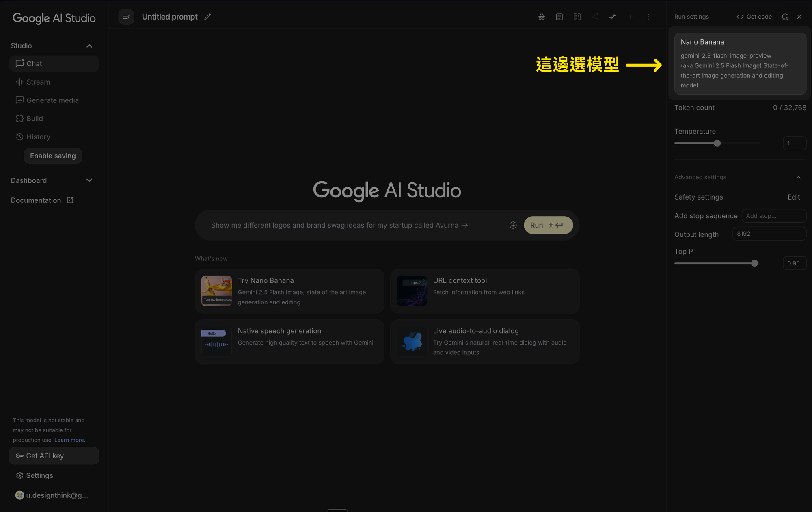Screen dimensions: 812x512
Task: Click the Run settings panel title
Action: click(x=691, y=17)
